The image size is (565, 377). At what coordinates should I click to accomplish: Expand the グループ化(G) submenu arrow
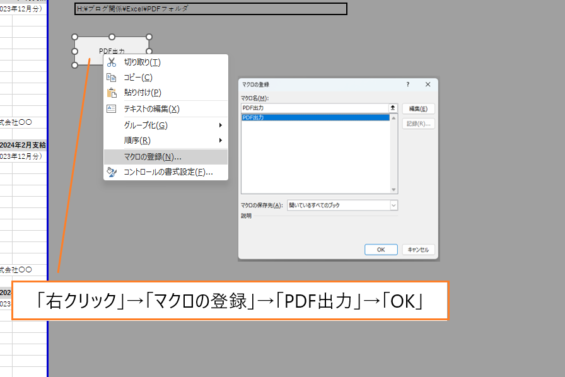click(220, 125)
